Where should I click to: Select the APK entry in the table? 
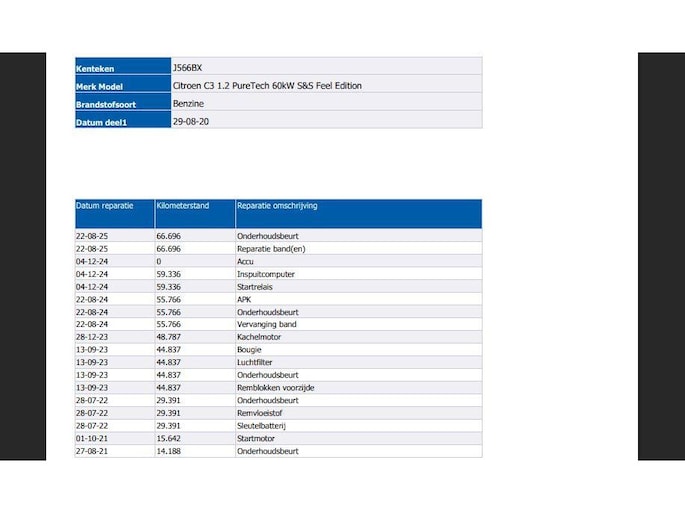[x=245, y=299]
